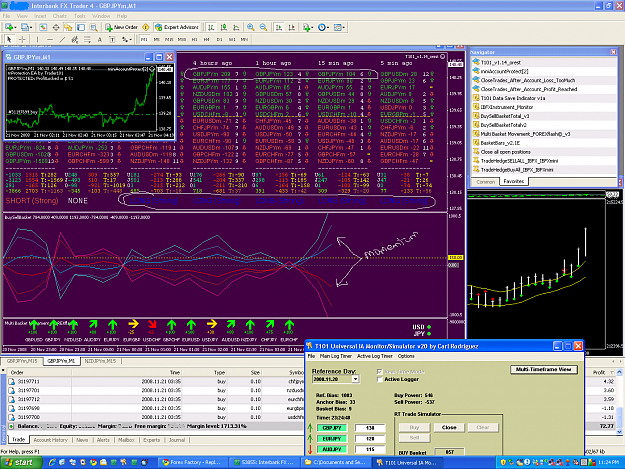The image size is (625, 469).
Task: Click the yellow MetaEditor diamond icon
Action: (x=145, y=27)
